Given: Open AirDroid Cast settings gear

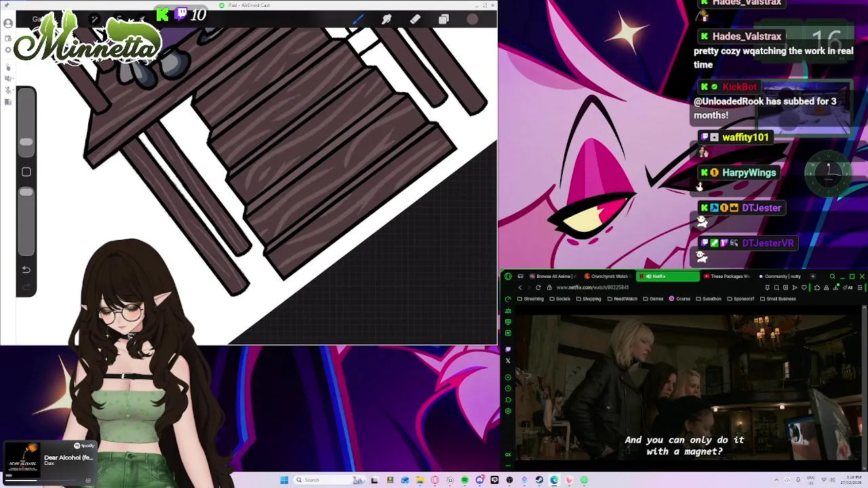Looking at the screenshot, I should [8, 49].
